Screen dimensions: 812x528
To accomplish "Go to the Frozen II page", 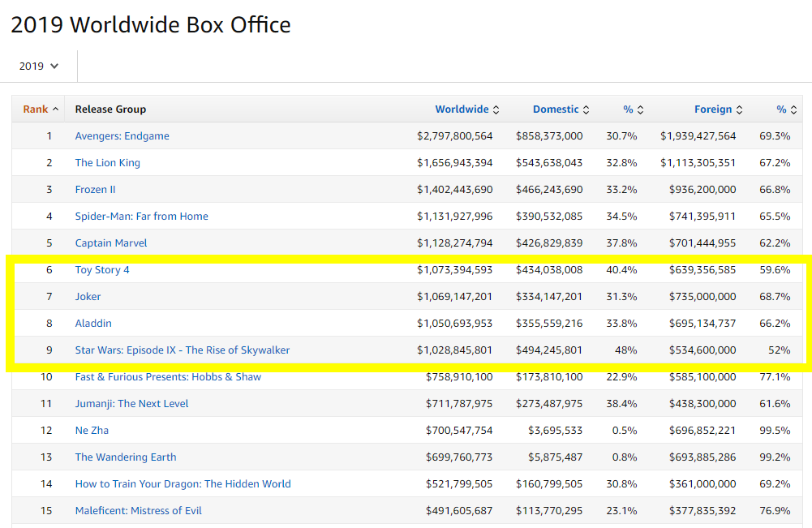I will pyautogui.click(x=95, y=190).
